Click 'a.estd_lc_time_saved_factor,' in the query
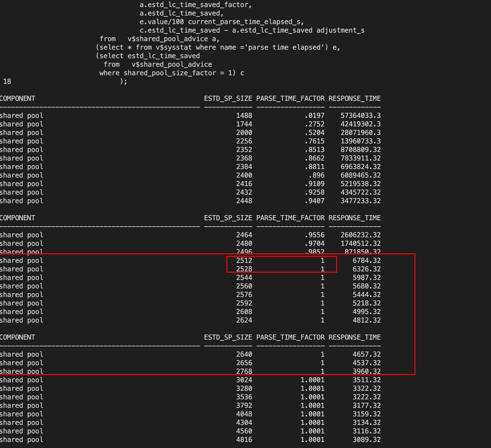Image resolution: width=491 pixels, height=448 pixels. click(x=196, y=5)
